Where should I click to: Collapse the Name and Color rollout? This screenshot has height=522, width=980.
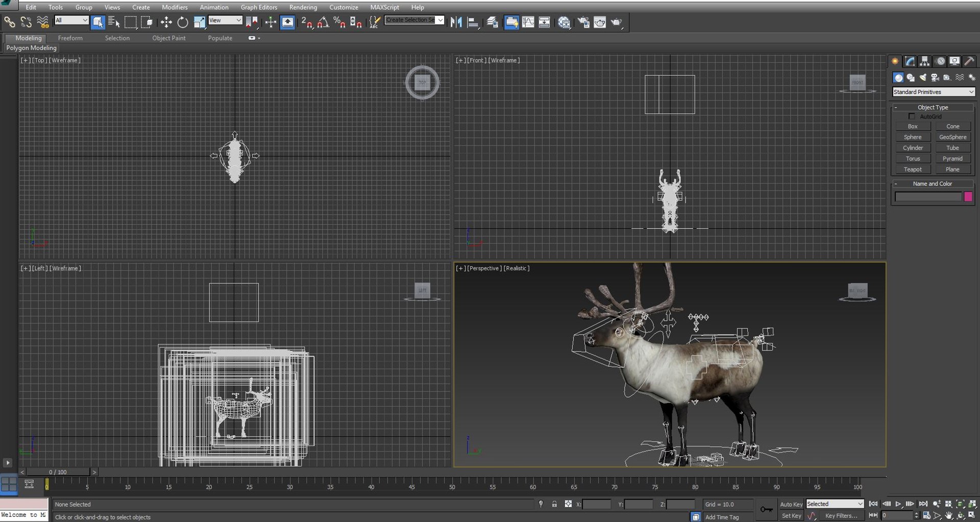[x=933, y=183]
